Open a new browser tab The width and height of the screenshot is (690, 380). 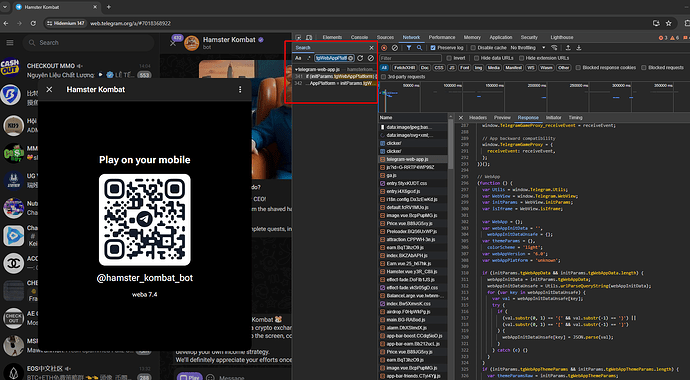(109, 7)
